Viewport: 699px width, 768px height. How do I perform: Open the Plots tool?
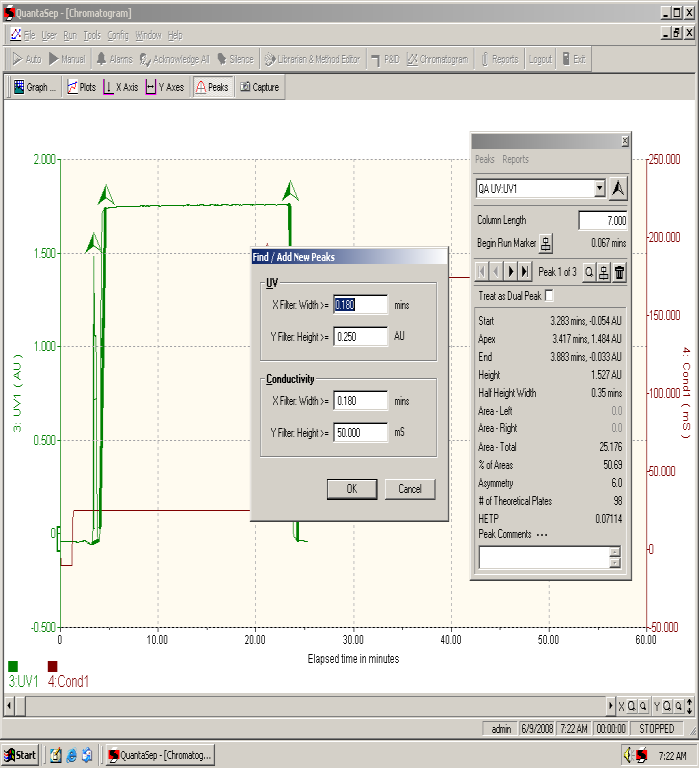82,87
